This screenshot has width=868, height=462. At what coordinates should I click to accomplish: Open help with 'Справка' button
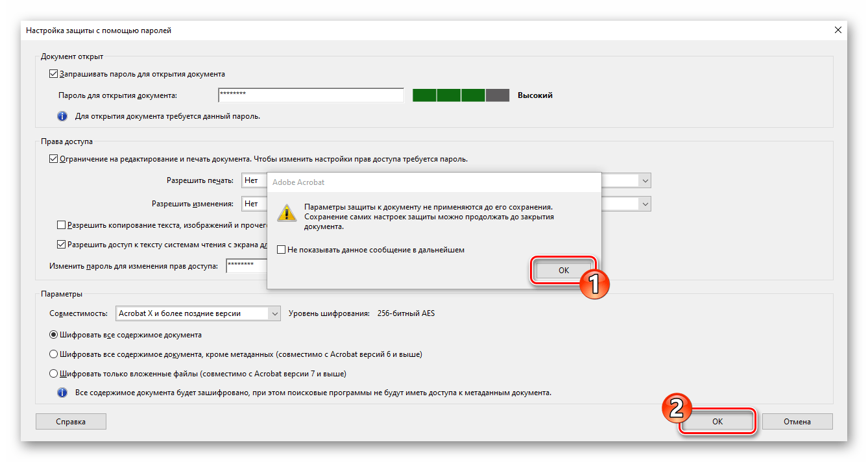pyautogui.click(x=71, y=421)
